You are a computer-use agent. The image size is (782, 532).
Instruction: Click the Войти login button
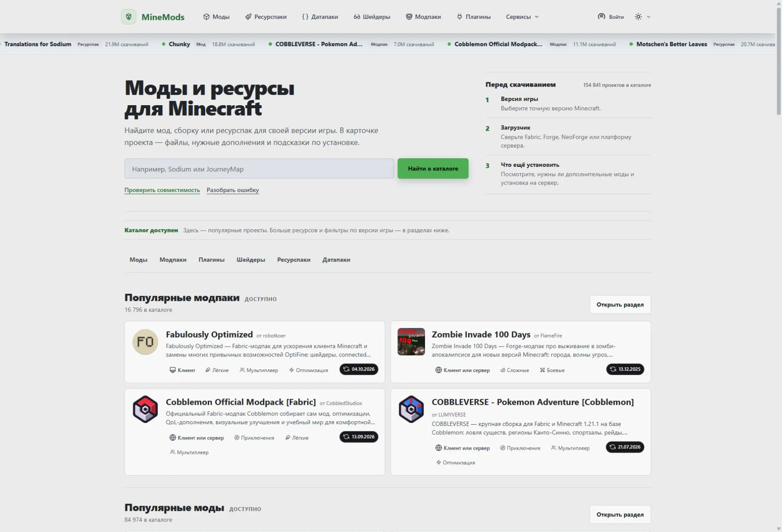coord(611,17)
